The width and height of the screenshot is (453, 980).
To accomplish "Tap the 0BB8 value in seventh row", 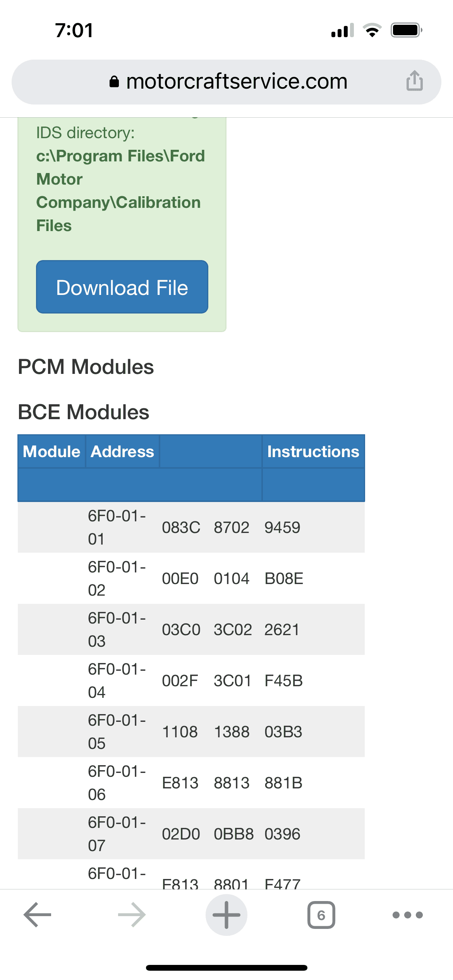I will click(233, 834).
